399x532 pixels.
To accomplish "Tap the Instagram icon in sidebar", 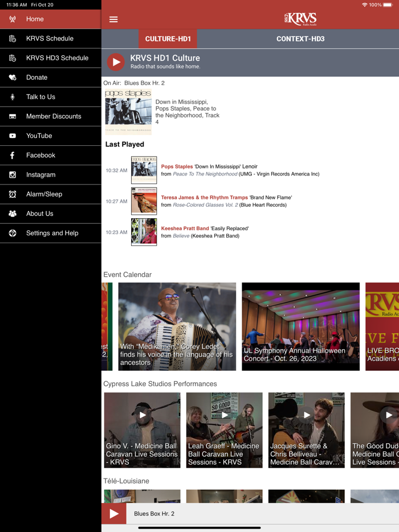I will point(13,175).
